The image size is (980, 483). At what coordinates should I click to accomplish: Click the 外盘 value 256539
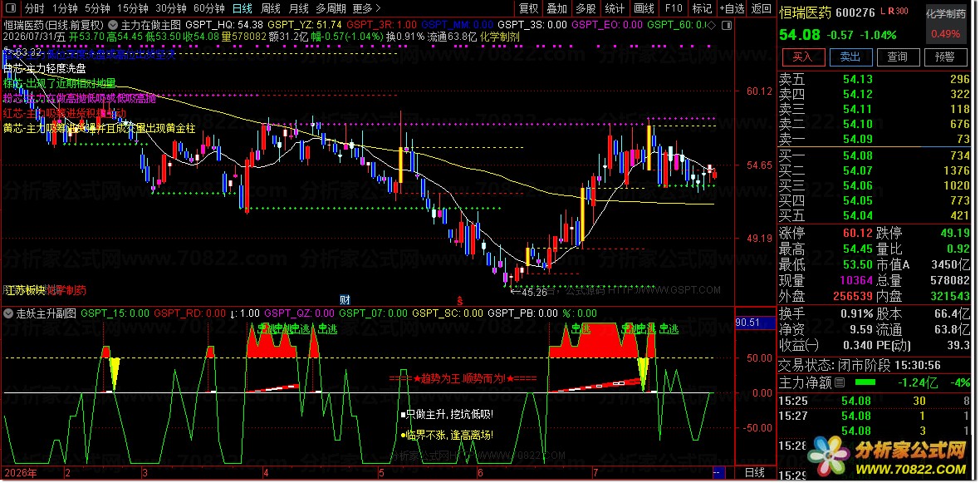(x=853, y=296)
